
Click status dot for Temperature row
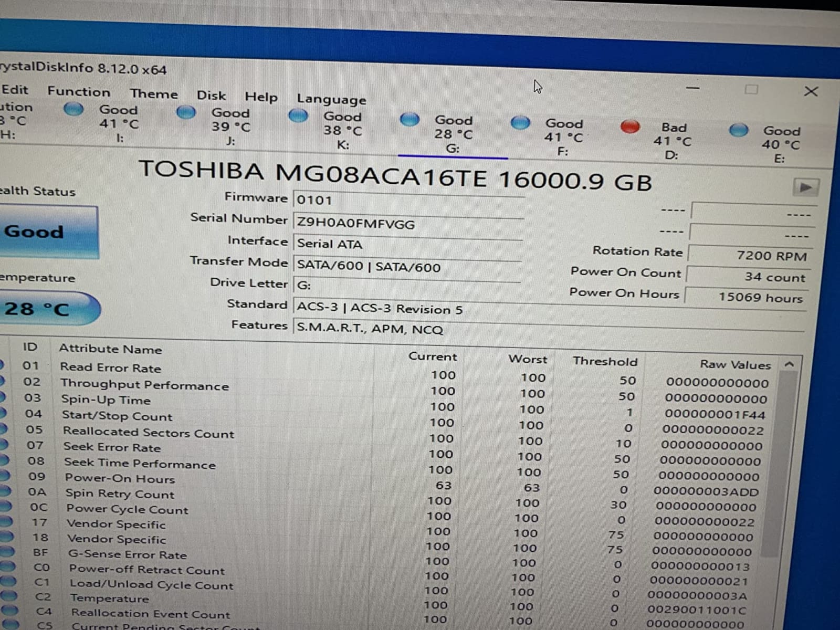[9, 595]
